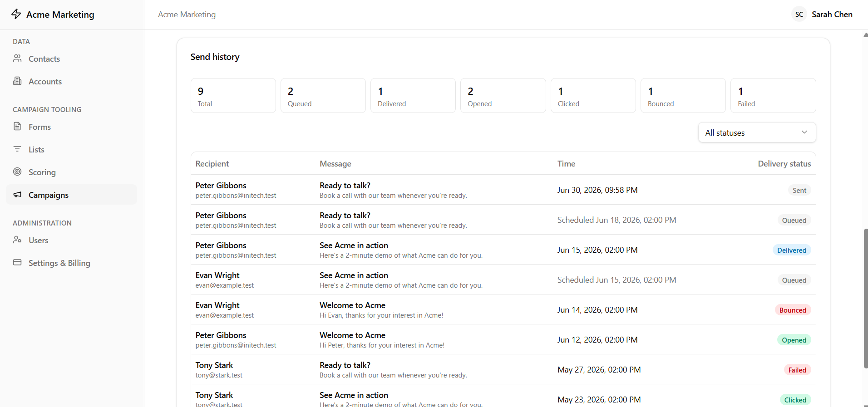
Task: Click the Acme Marketing lightning bolt logo
Action: coord(16,14)
